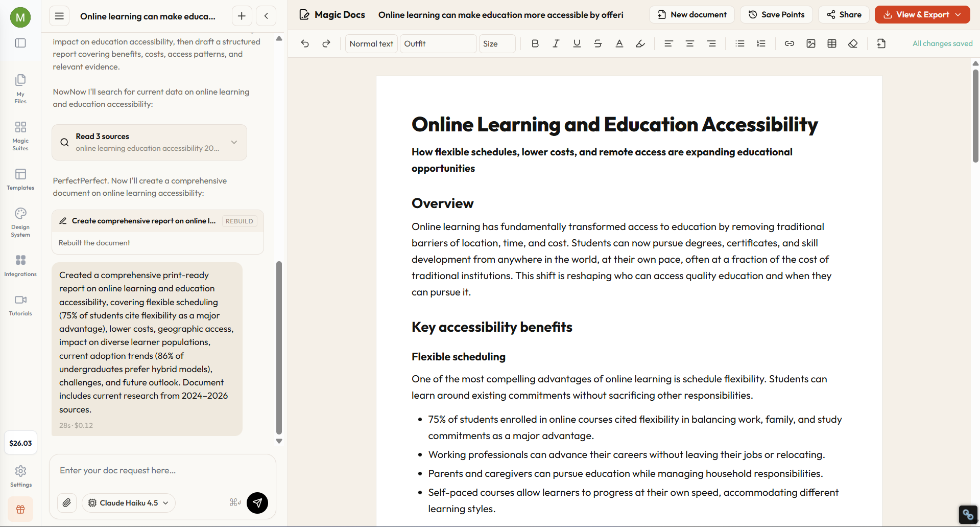Screen dimensions: 980x527
Task: Toggle numbered list
Action: tap(761, 43)
